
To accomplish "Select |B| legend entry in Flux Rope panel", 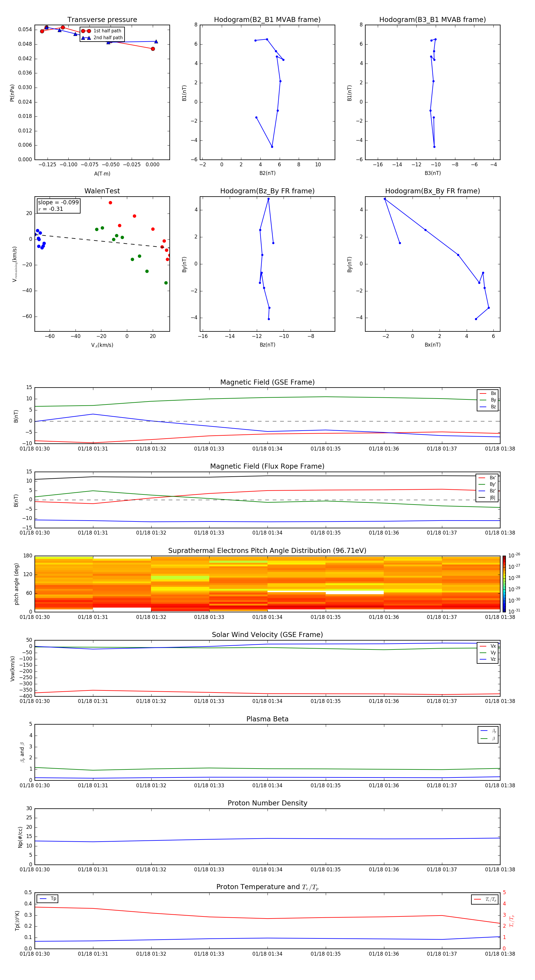I will pos(487,498).
